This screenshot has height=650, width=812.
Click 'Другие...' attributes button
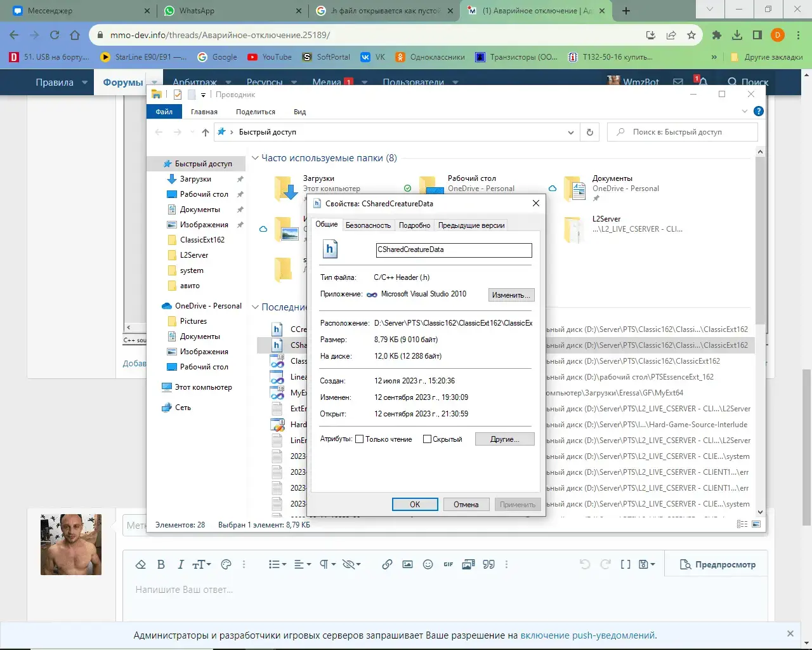(x=505, y=439)
